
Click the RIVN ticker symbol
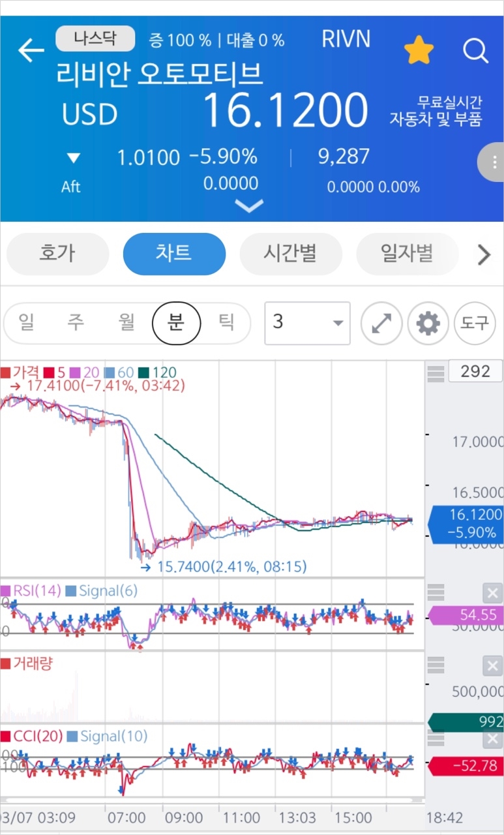pyautogui.click(x=346, y=39)
